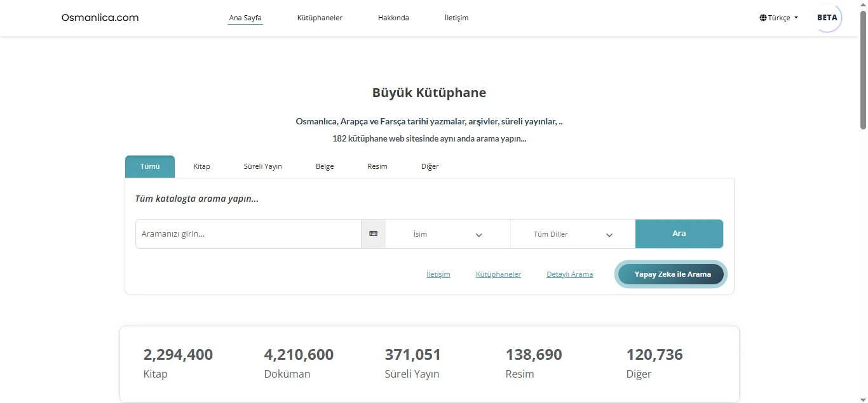Start Yapay Zeka ile Arama
The image size is (868, 403).
pos(672,274)
